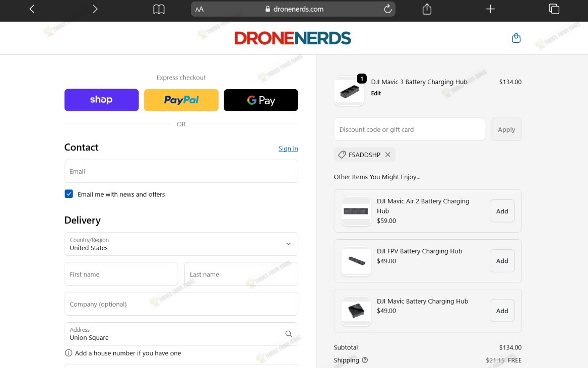Screen dimensions: 588x368
Task: Go forward with Safari forward arrow
Action: click(x=95, y=9)
